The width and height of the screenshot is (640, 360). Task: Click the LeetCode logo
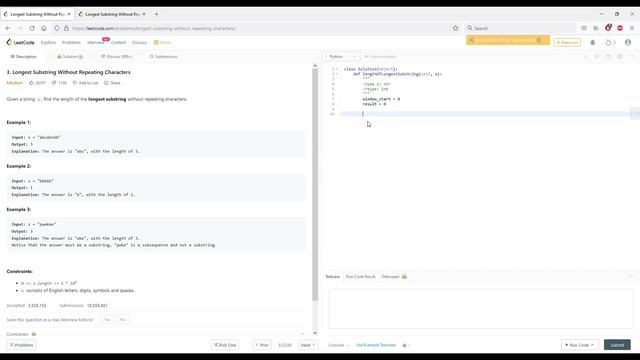20,42
